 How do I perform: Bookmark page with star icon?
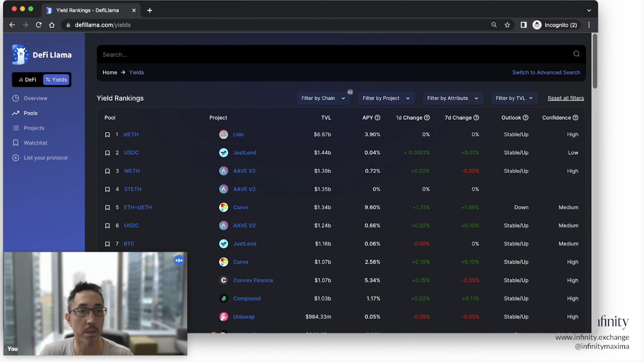[x=507, y=25]
